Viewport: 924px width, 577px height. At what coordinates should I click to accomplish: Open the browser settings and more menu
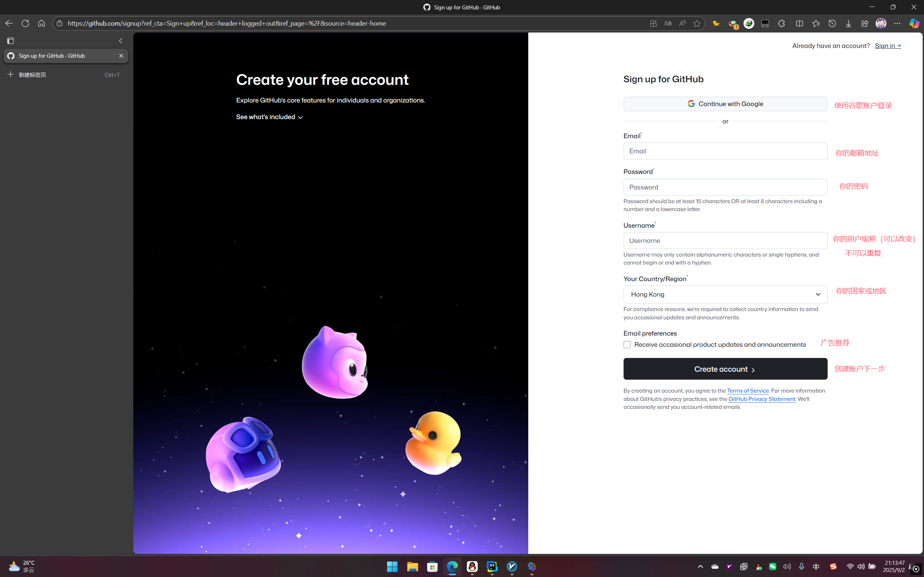coord(897,23)
